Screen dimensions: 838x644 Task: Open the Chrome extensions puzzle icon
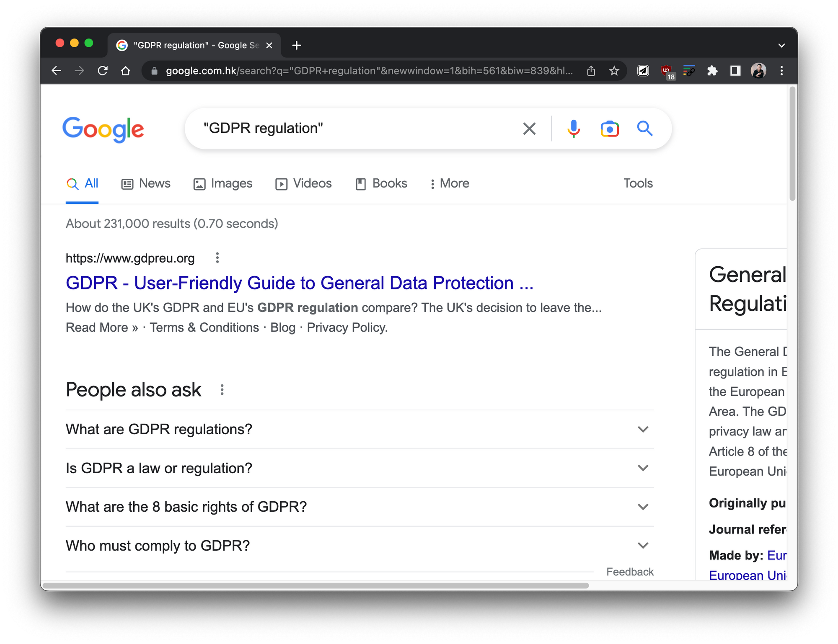[x=712, y=71]
